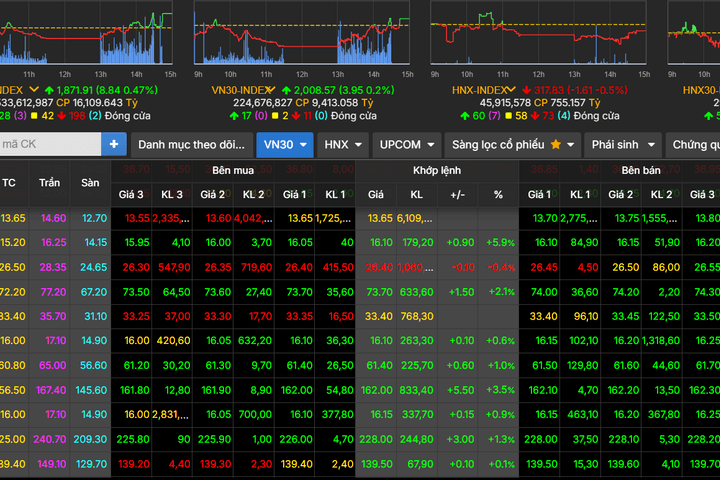Click the blue plus add-stock button
Image resolution: width=720 pixels, height=480 pixels.
113,144
